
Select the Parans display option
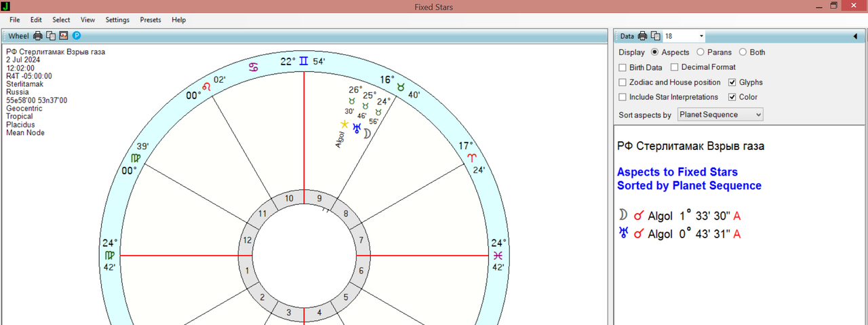700,52
